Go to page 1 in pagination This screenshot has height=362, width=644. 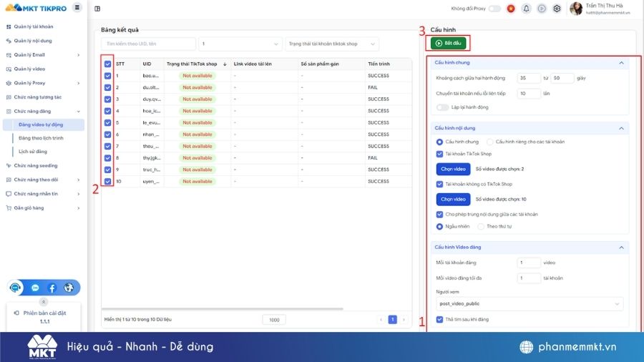tap(393, 319)
